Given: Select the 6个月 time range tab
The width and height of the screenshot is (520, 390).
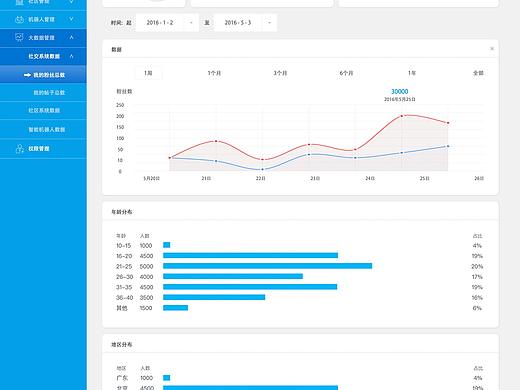Looking at the screenshot, I should (346, 73).
